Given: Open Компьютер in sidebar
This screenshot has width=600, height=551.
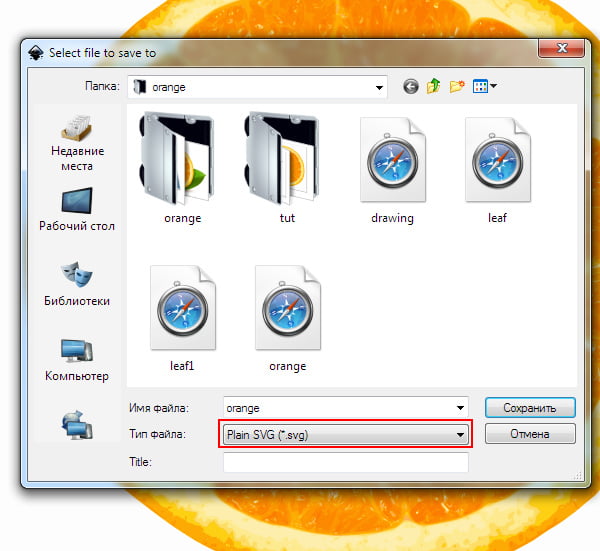Looking at the screenshot, I should pyautogui.click(x=77, y=359).
